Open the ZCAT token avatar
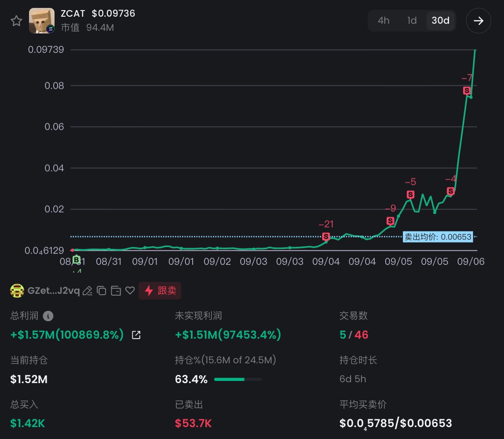 [x=41, y=21]
